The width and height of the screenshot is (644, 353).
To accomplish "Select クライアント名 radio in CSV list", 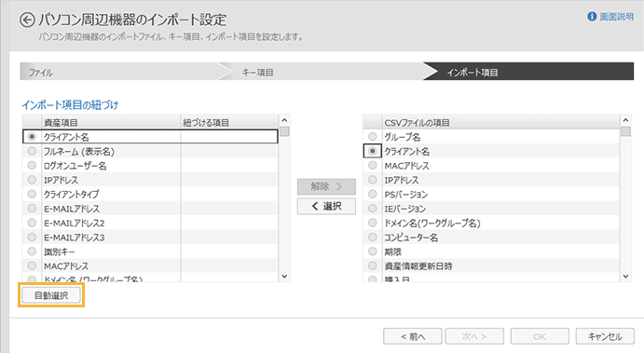I will (373, 151).
